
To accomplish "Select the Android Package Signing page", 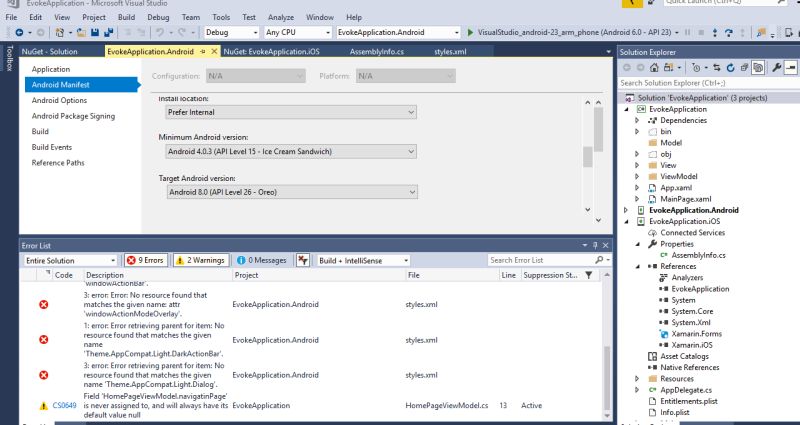I will [x=73, y=116].
